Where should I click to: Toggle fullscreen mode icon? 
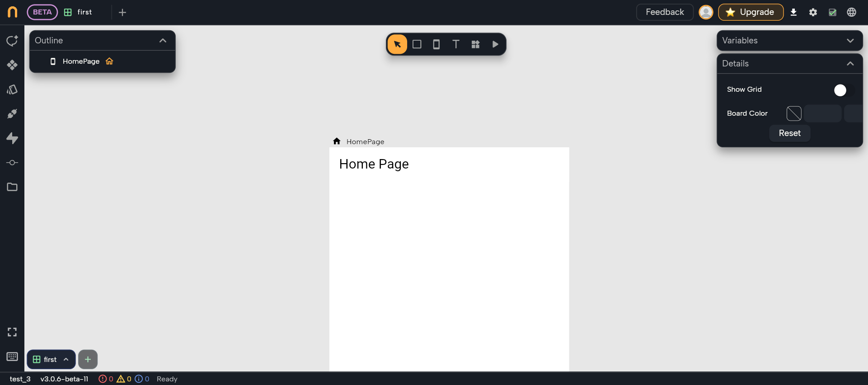point(12,332)
